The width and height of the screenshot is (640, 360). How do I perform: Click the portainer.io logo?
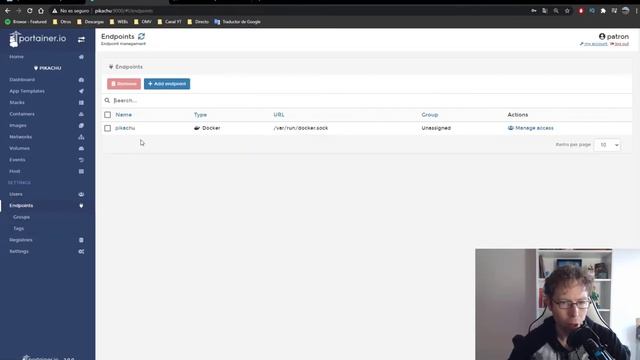click(x=38, y=39)
